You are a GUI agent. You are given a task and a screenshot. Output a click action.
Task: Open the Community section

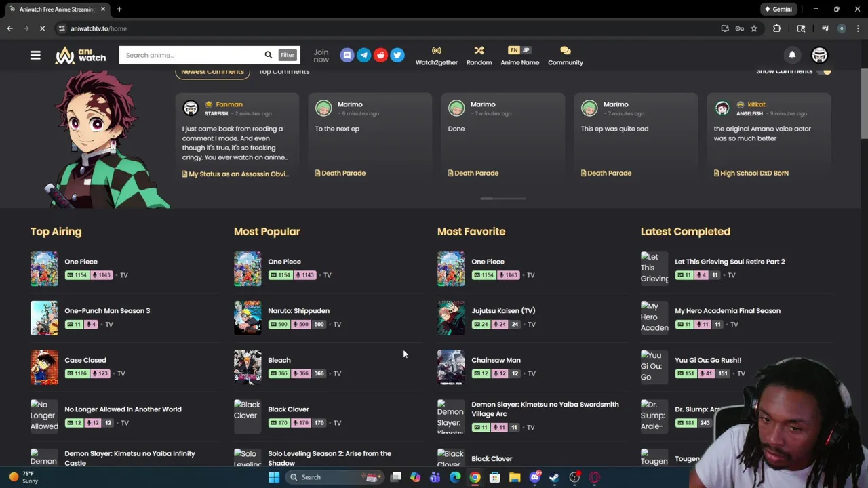(566, 56)
